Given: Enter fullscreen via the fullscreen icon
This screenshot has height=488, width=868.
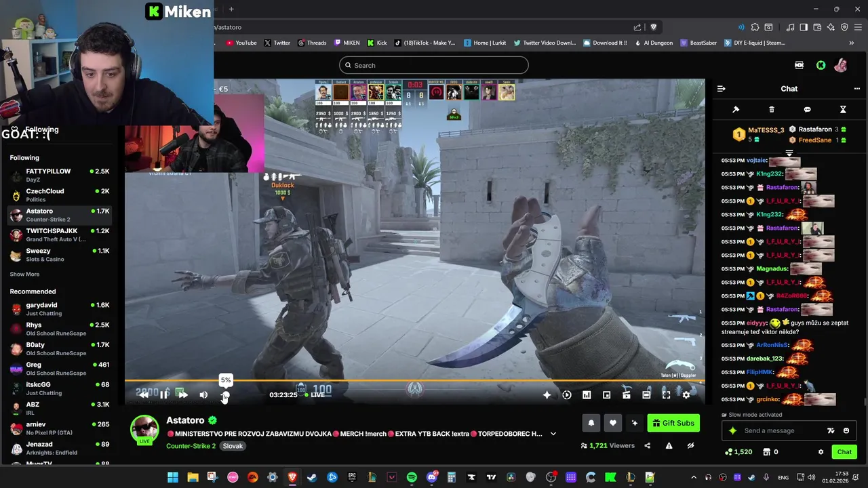Looking at the screenshot, I should pyautogui.click(x=666, y=394).
